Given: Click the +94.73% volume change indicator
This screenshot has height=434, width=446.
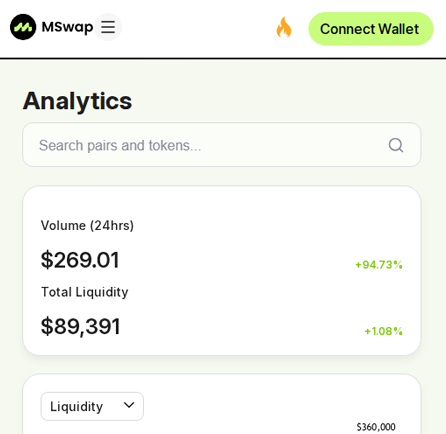Looking at the screenshot, I should [x=379, y=265].
